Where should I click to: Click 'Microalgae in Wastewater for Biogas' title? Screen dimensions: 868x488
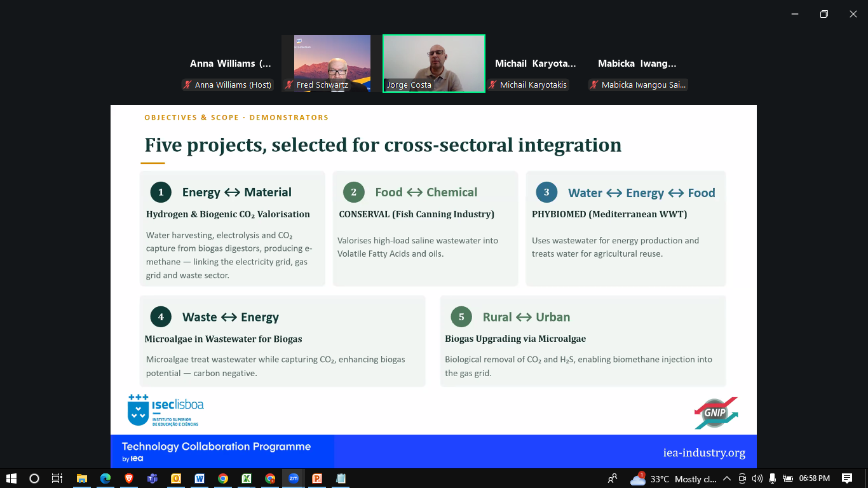pyautogui.click(x=223, y=339)
